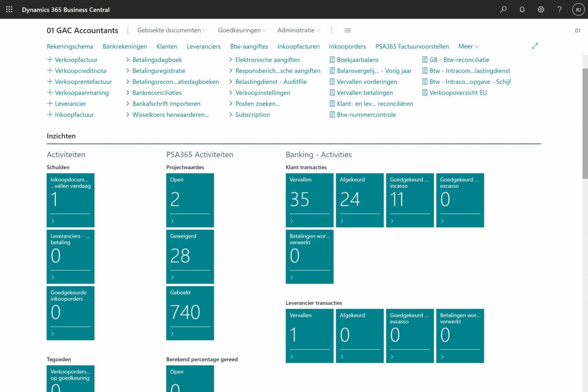Screen dimensions: 588x392
Task: Open Klant Betalingen wor... verwerkt tile
Action: 310,257
